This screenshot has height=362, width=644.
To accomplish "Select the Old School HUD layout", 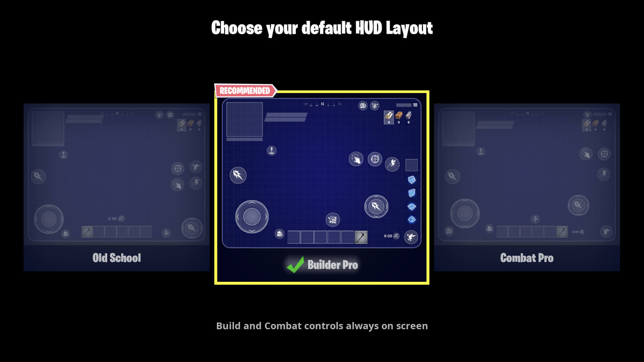I will coord(117,183).
